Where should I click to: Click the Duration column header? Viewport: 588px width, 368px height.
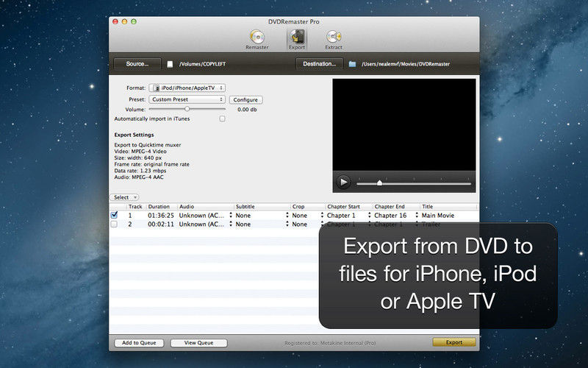coord(161,207)
